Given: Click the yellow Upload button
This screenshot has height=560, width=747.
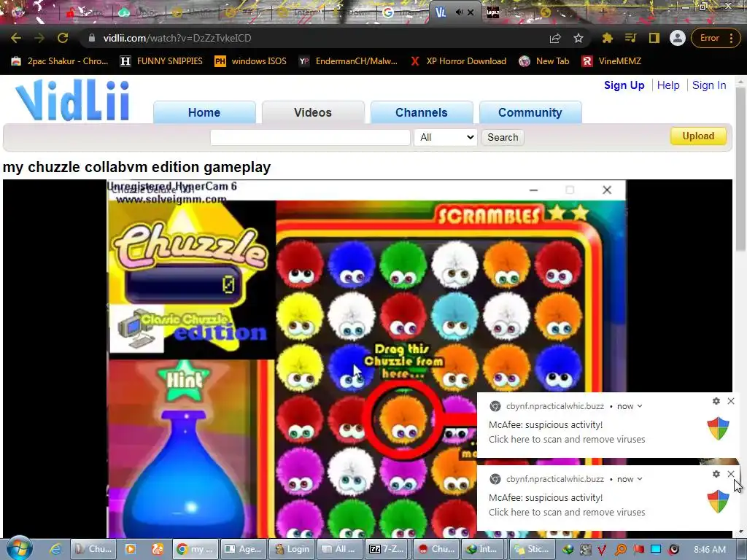Looking at the screenshot, I should click(x=698, y=136).
